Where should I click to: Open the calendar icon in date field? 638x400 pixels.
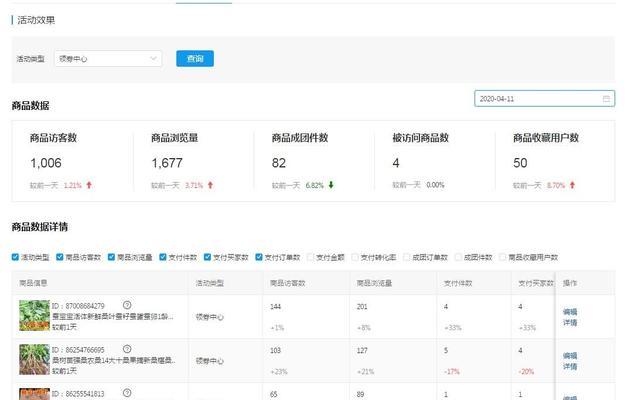click(x=606, y=99)
